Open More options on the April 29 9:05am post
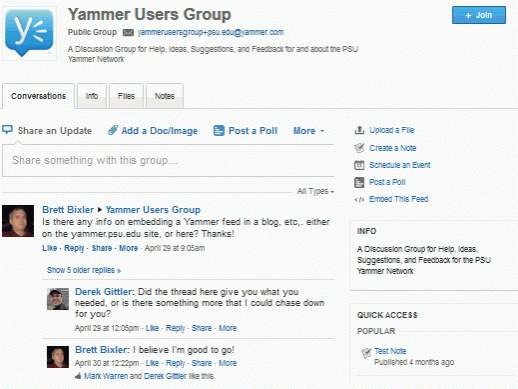 pos(129,248)
